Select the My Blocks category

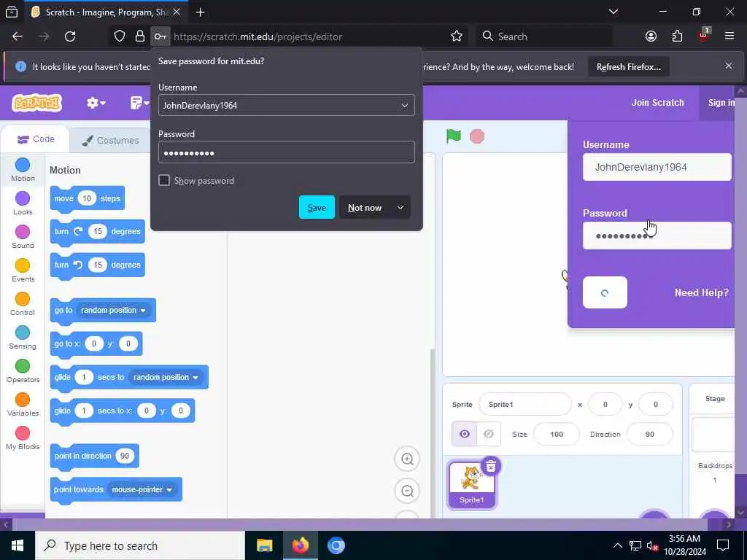coord(23,438)
